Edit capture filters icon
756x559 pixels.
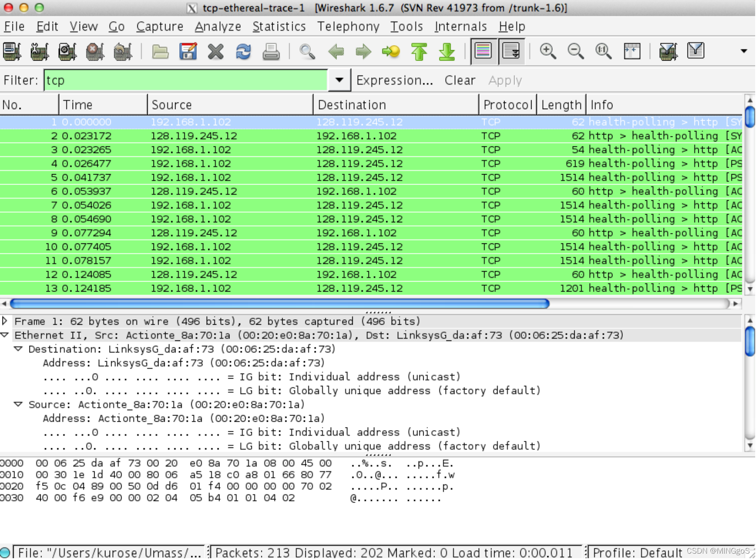(x=668, y=51)
